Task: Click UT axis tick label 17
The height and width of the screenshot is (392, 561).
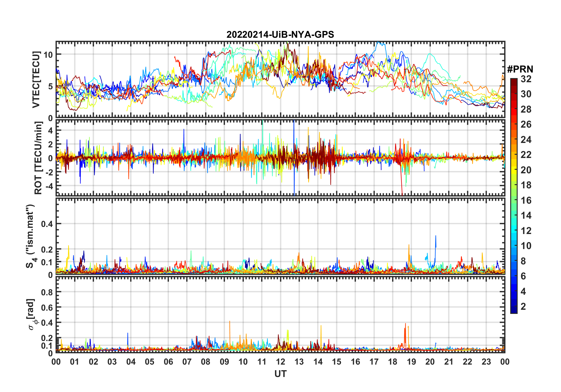Action: click(374, 362)
